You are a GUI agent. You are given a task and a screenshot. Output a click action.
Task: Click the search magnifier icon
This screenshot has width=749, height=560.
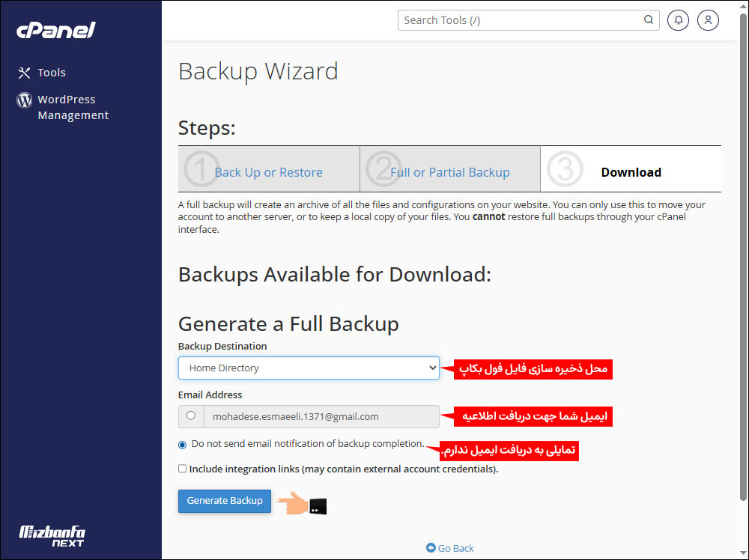pos(649,20)
